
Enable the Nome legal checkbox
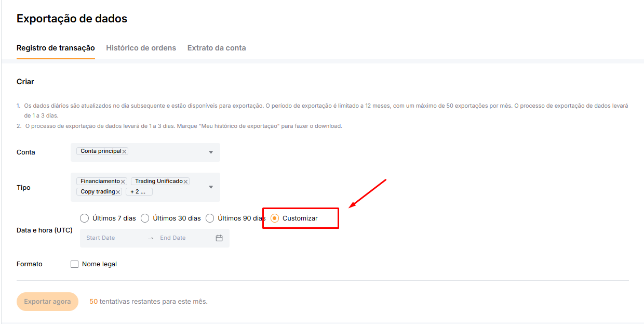(x=74, y=264)
